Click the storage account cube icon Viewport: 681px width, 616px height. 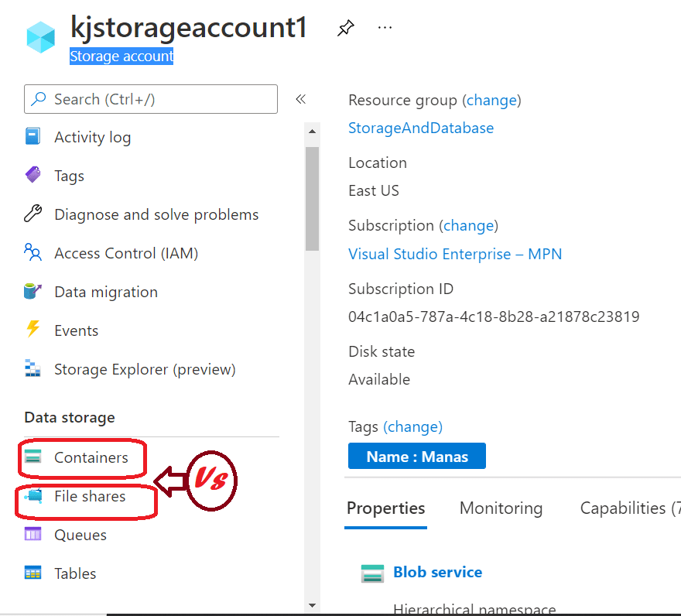coord(41,37)
